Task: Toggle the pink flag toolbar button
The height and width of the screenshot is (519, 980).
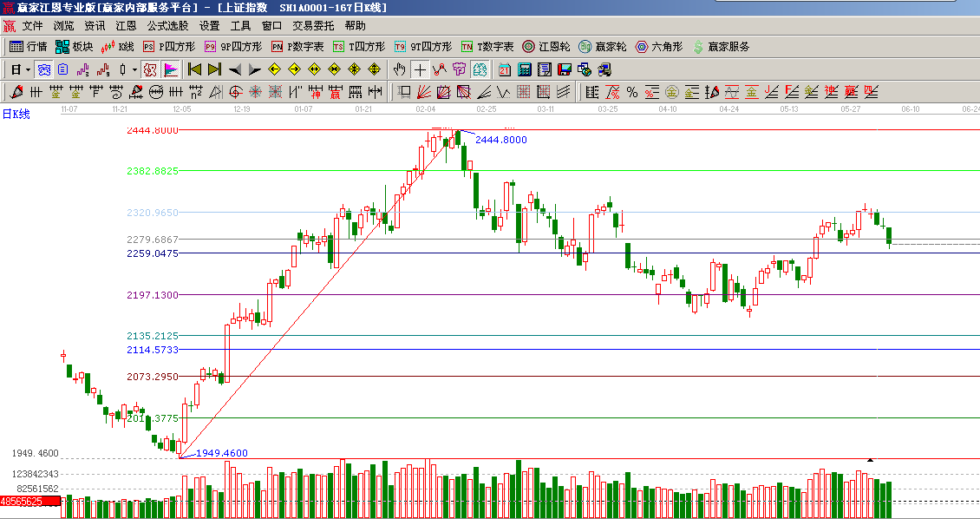Action: click(x=171, y=69)
